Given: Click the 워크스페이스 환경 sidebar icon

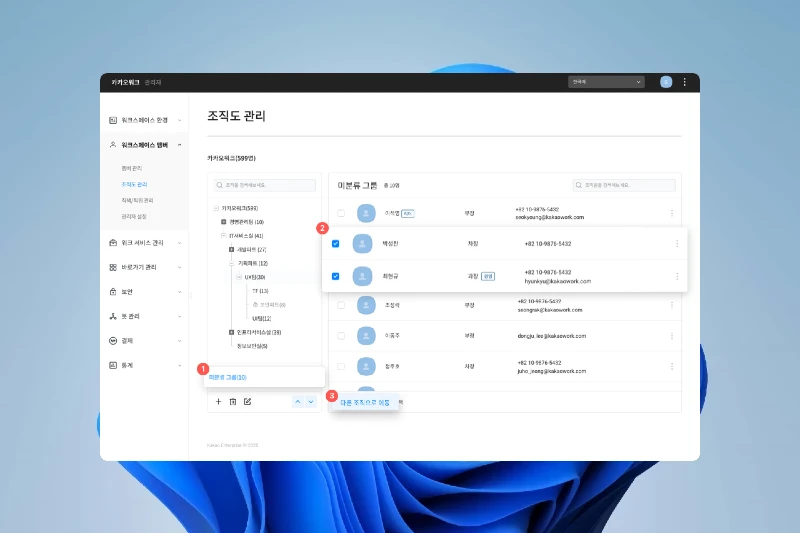Looking at the screenshot, I should (x=113, y=120).
